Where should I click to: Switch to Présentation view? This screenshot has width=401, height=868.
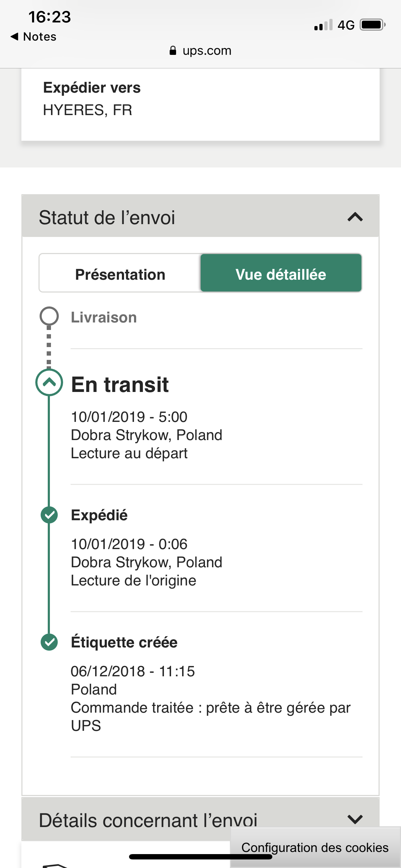click(120, 275)
